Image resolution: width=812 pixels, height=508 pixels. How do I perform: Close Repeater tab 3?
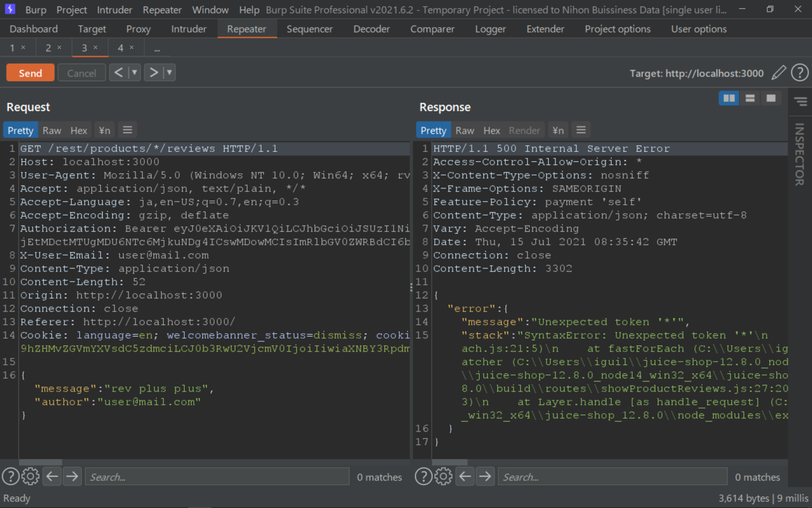95,47
